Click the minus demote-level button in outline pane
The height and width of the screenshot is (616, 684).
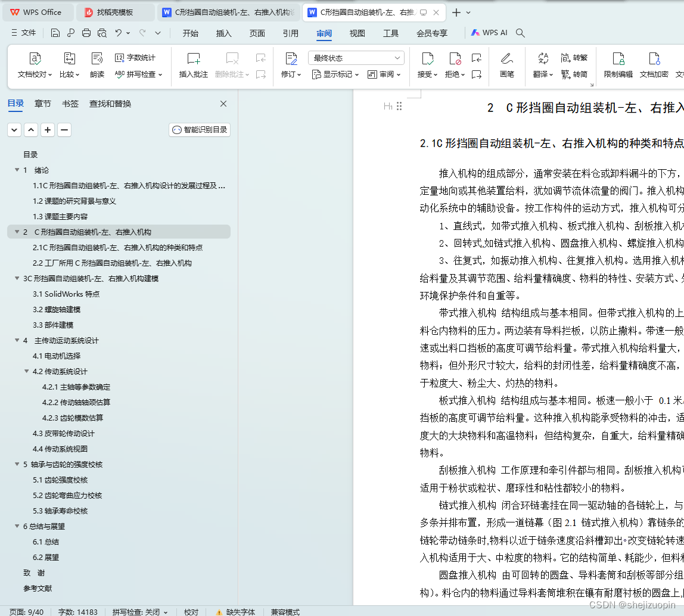click(64, 129)
